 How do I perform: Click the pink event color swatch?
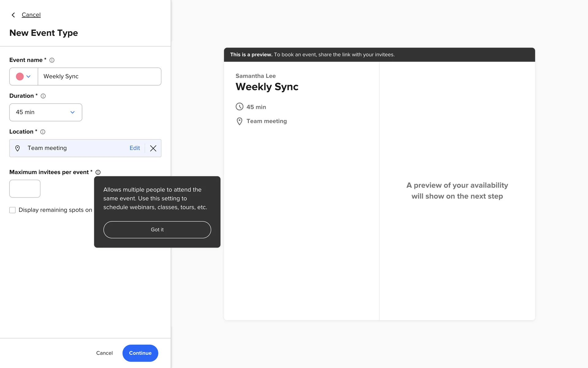(x=20, y=77)
